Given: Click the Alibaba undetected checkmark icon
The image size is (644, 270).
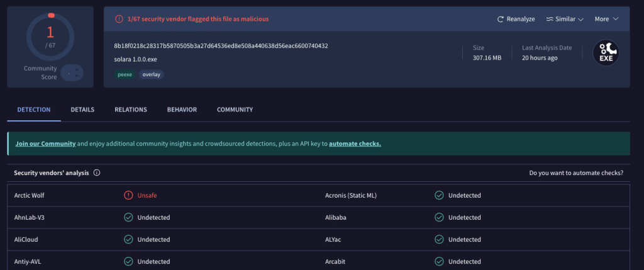Looking at the screenshot, I should 439,217.
